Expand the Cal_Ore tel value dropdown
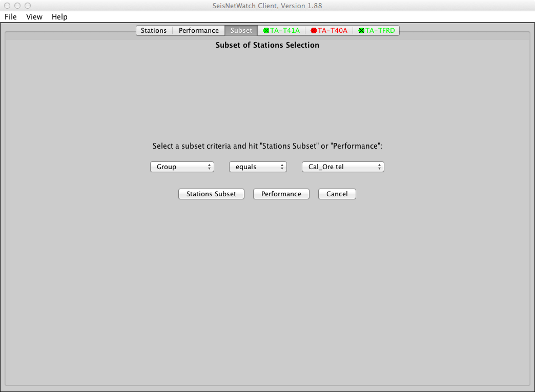 343,167
